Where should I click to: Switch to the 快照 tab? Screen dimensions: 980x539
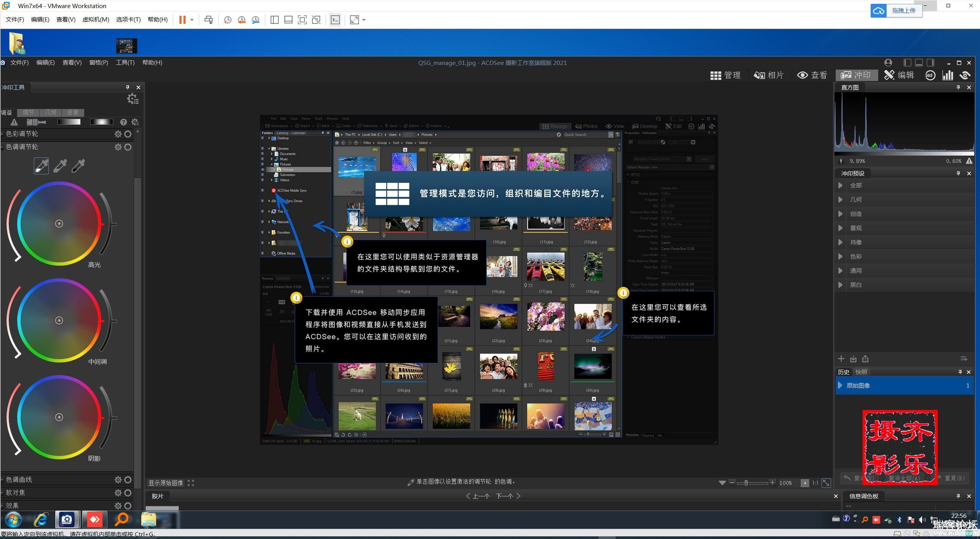point(861,372)
